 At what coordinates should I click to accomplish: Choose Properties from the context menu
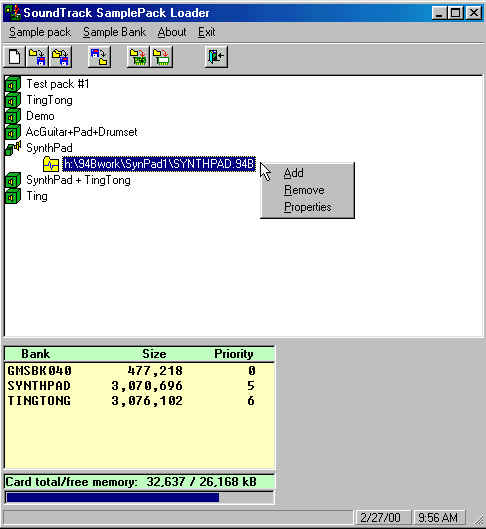point(308,207)
